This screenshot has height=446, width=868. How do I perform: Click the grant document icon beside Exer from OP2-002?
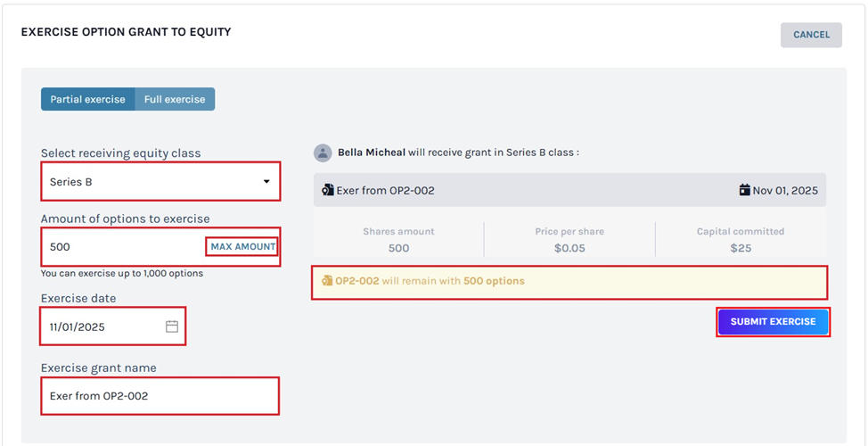pos(329,190)
